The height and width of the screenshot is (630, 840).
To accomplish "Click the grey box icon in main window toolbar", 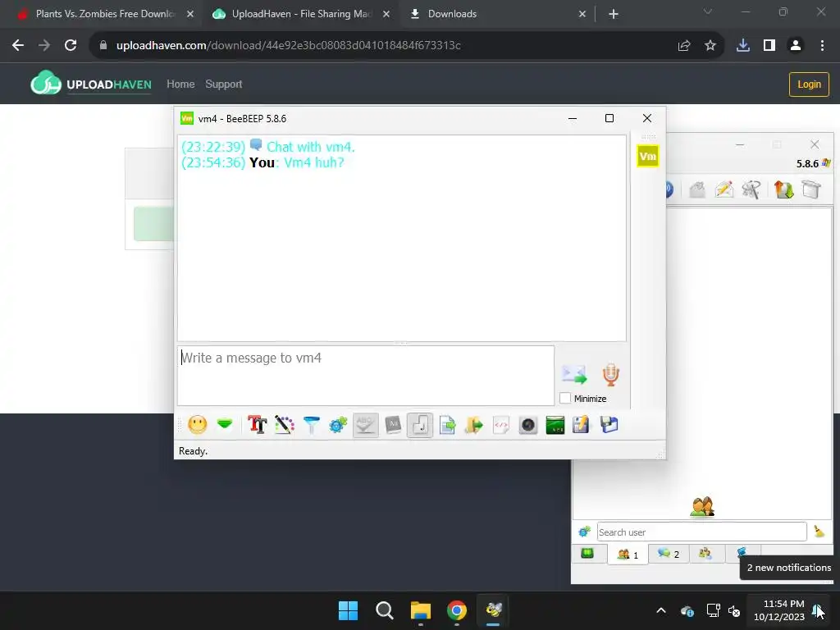I will coord(811,189).
